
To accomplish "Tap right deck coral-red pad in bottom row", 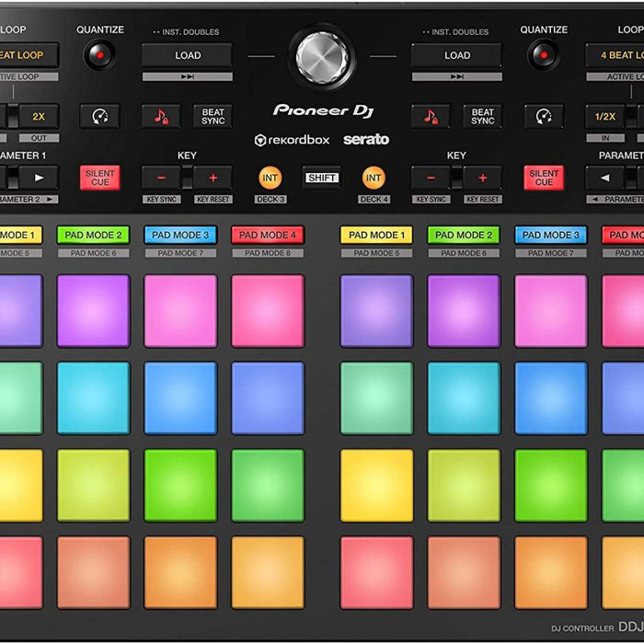I will (x=376, y=572).
